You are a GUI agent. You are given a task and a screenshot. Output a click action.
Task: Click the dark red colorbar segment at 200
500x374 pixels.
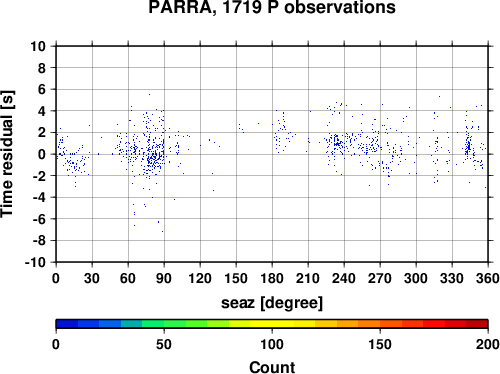pos(477,324)
